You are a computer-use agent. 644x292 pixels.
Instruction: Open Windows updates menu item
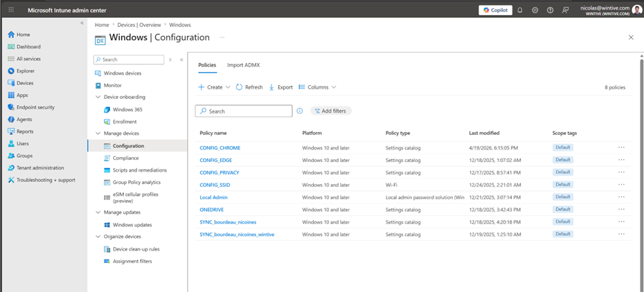pos(127,225)
